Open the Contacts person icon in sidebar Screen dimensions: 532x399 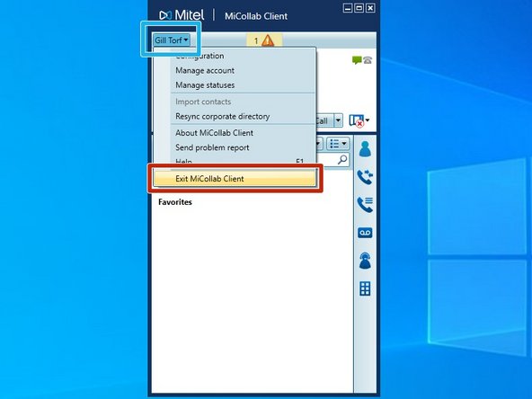tap(365, 148)
